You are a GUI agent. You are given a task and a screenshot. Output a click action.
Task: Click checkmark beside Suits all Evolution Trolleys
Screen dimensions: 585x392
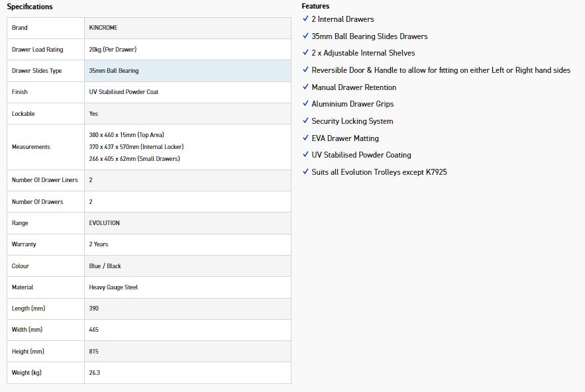pos(305,171)
